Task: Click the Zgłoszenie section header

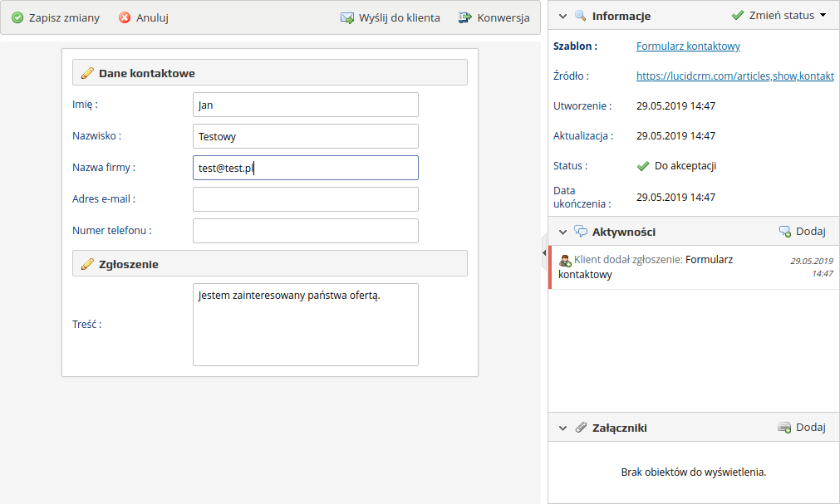Action: [x=270, y=263]
